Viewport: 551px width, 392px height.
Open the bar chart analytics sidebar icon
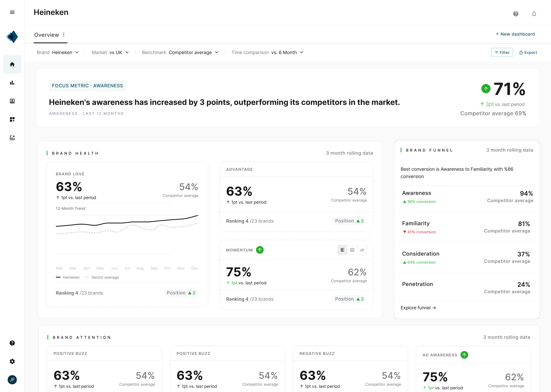(12, 83)
